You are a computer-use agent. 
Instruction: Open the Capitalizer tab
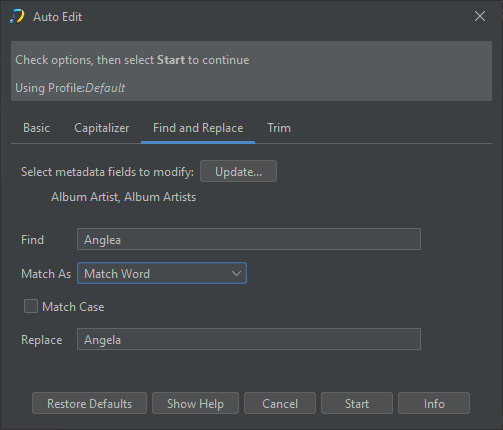[x=102, y=128]
